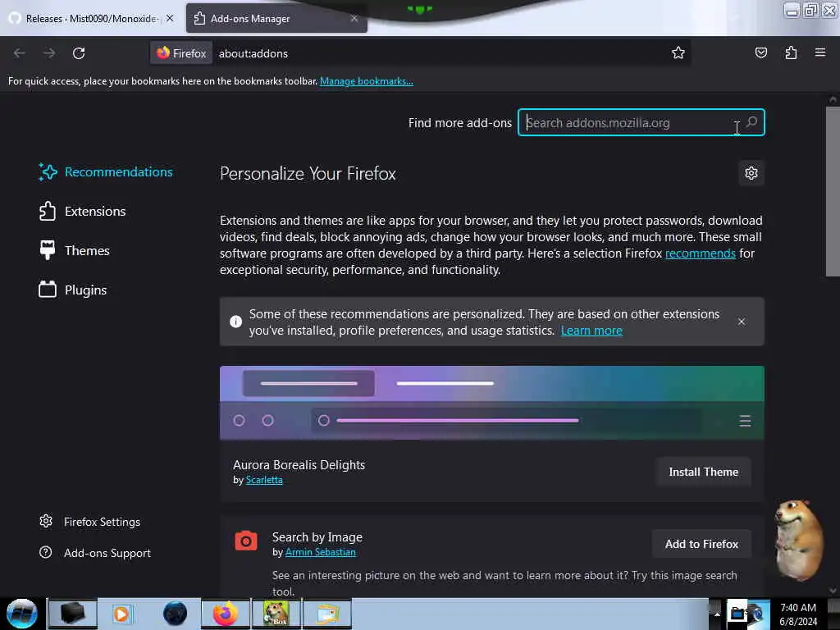Click the Search by Image title

(x=317, y=536)
